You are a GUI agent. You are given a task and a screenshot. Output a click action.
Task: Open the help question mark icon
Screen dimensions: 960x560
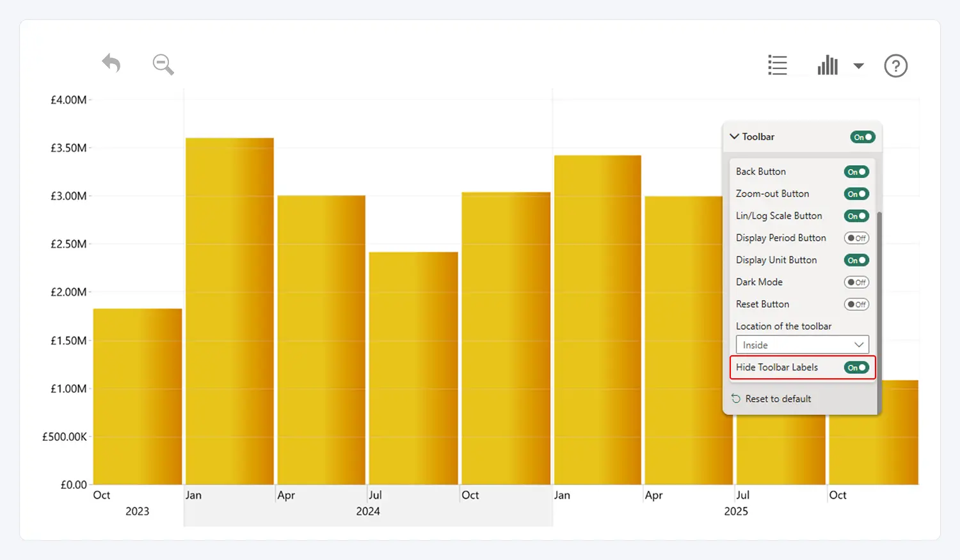[x=895, y=66]
